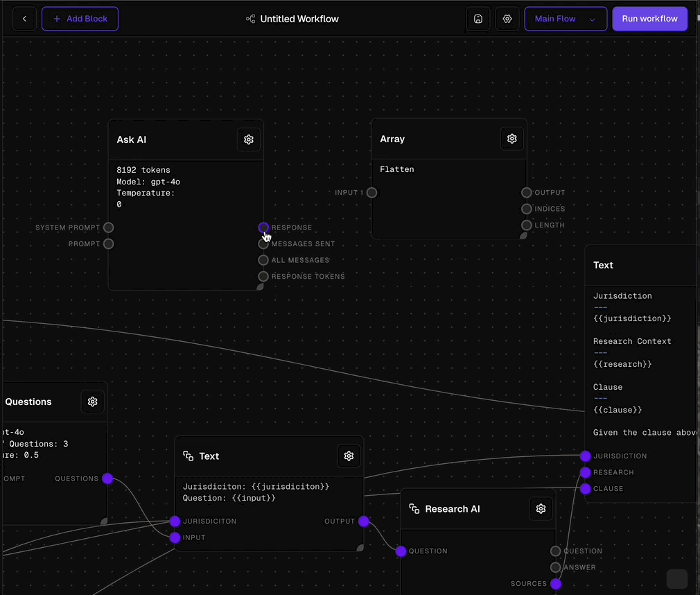Screen dimensions: 700x595
Task: Click the subflow icon on the Research AI header
Action: pos(414,508)
